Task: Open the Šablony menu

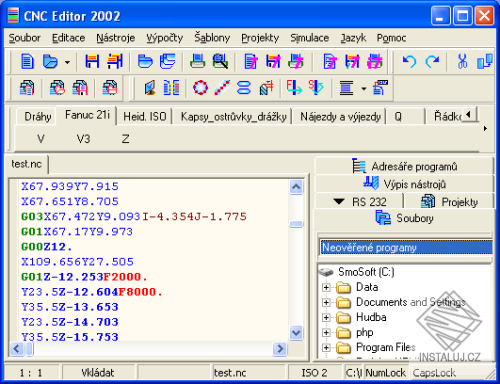Action: (212, 38)
